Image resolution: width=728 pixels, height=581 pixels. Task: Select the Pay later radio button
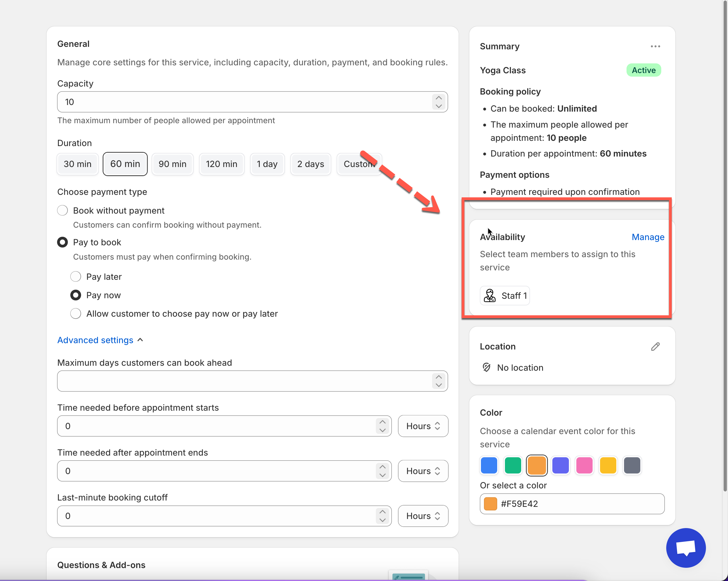(76, 277)
